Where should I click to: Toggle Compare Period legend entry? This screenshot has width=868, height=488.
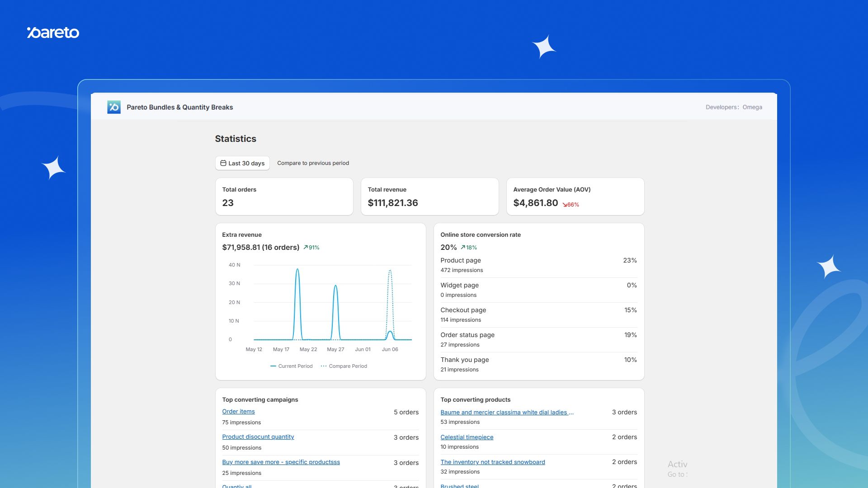pyautogui.click(x=344, y=366)
